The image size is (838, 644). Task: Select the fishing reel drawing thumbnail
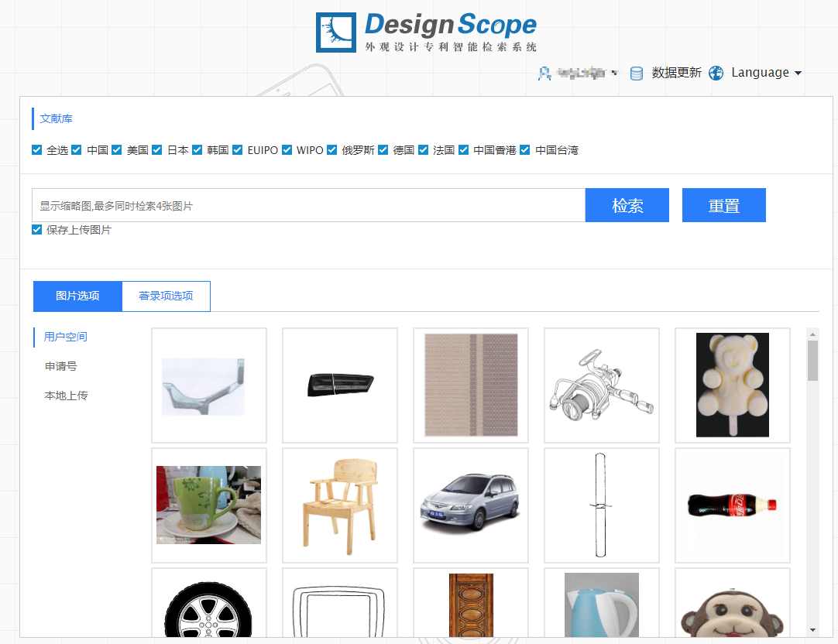[602, 385]
